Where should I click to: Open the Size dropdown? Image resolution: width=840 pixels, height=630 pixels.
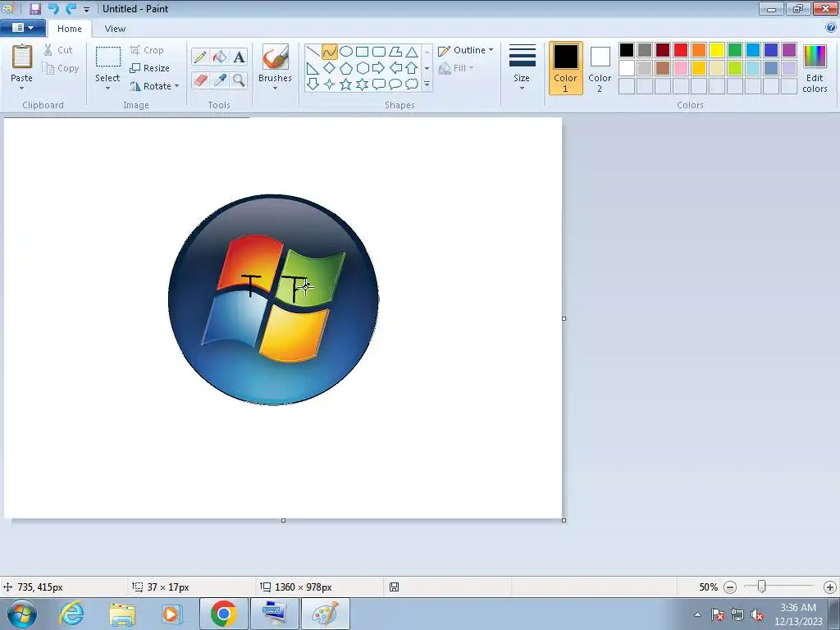click(x=522, y=67)
